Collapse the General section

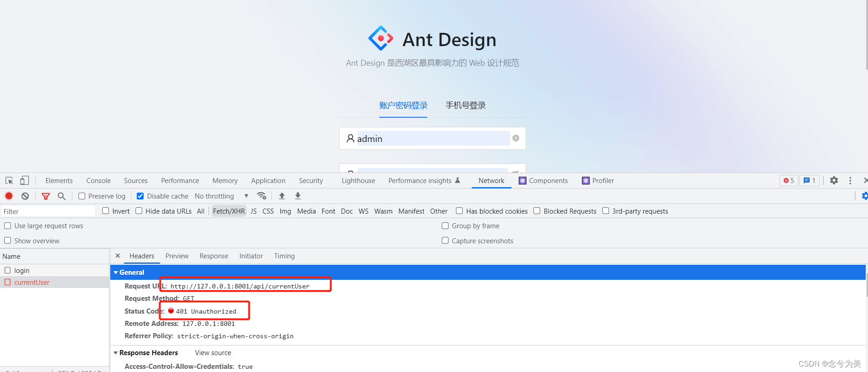click(116, 272)
